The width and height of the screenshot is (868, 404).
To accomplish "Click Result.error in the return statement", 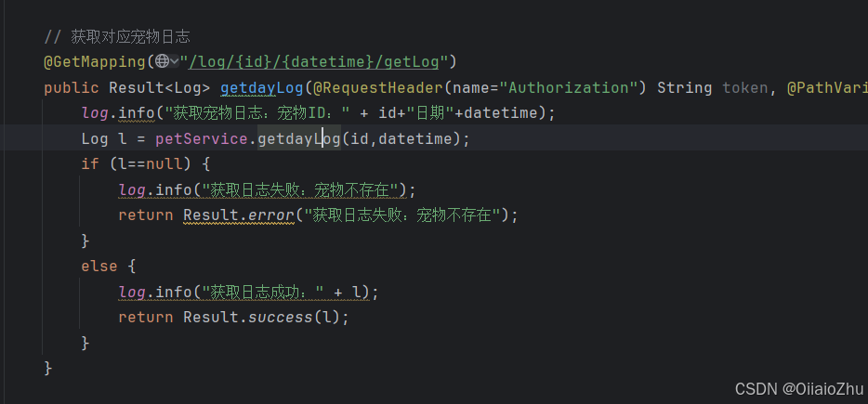I will click(239, 215).
